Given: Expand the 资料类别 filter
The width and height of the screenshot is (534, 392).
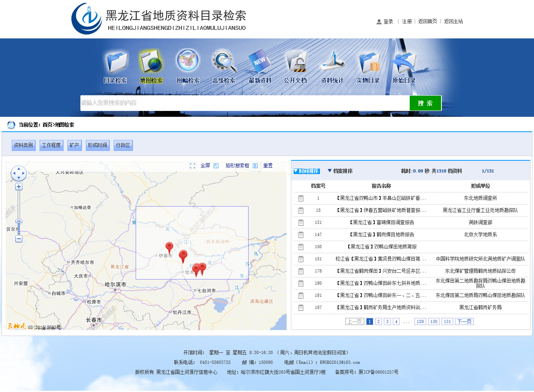Looking at the screenshot, I should pyautogui.click(x=24, y=145).
